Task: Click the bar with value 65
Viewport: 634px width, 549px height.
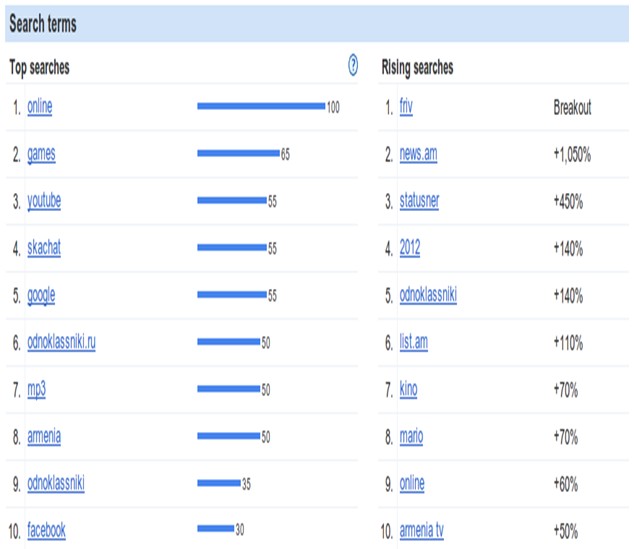Action: click(239, 153)
